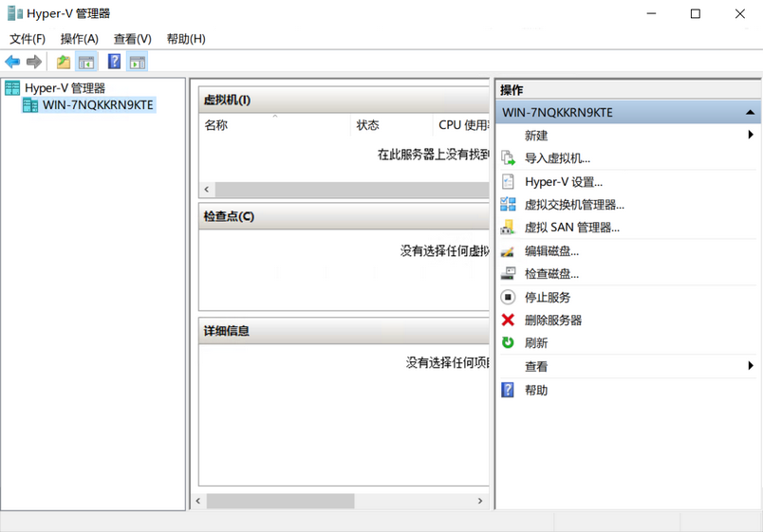
Task: Click the 停止服务 stop circle icon
Action: pos(508,297)
